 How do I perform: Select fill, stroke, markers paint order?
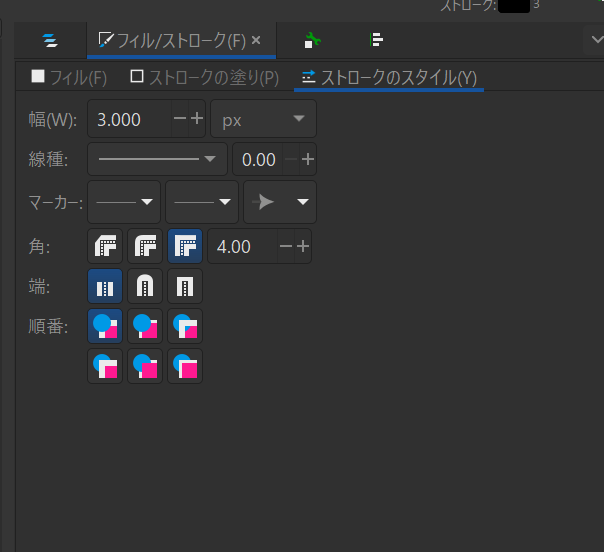pos(105,326)
